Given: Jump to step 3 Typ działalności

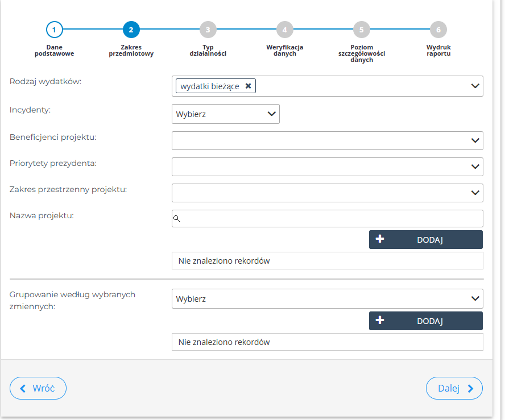Looking at the screenshot, I should (208, 30).
